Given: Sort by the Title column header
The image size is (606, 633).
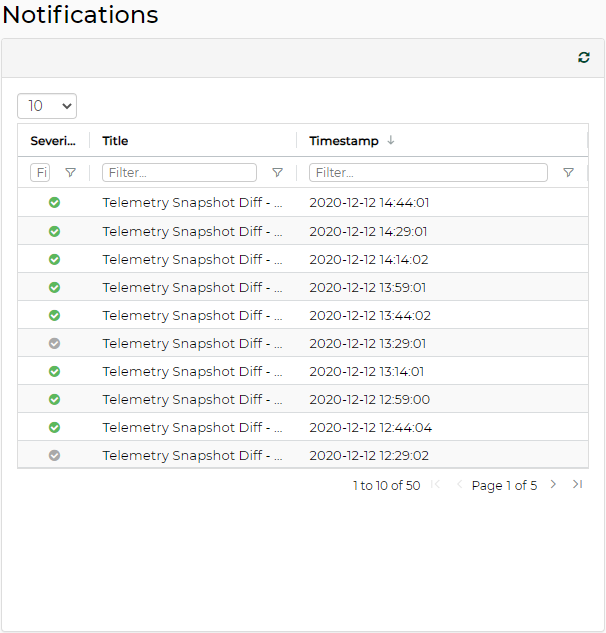Looking at the screenshot, I should pyautogui.click(x=115, y=141).
